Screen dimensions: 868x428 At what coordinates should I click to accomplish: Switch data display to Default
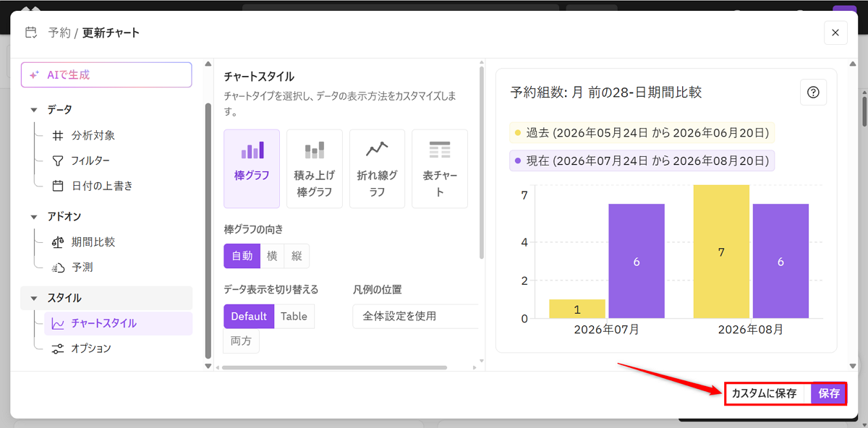point(250,316)
